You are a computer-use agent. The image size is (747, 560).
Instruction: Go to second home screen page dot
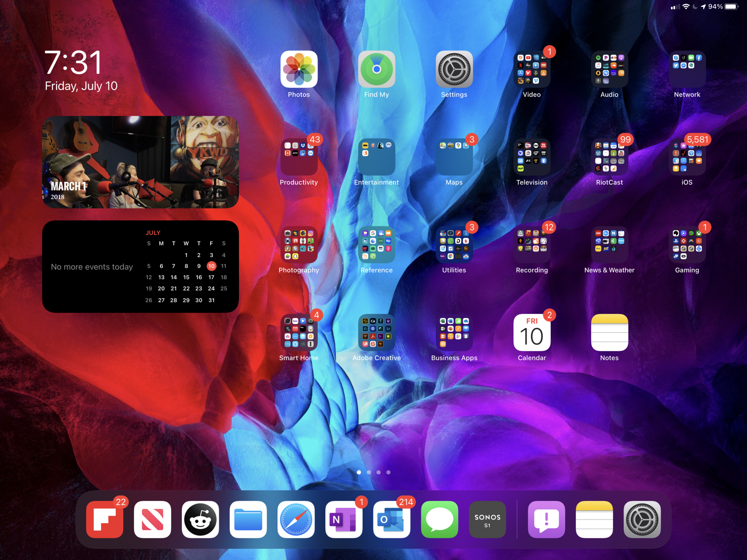369,472
